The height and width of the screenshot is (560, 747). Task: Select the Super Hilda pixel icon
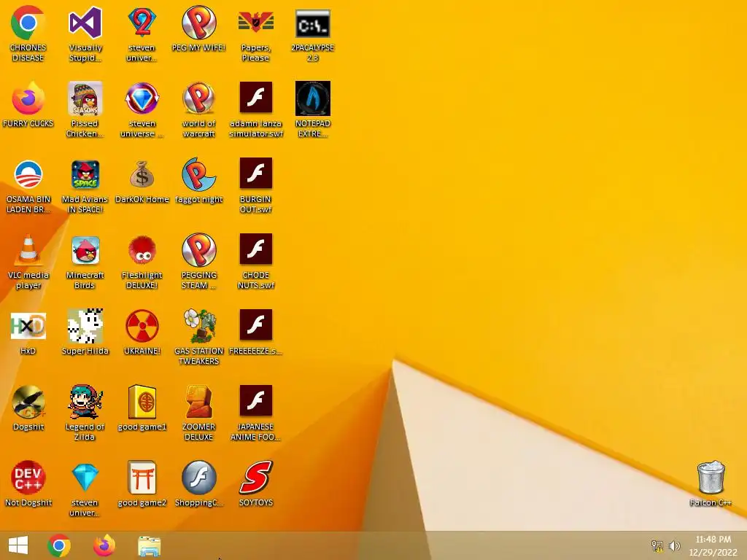[85, 326]
